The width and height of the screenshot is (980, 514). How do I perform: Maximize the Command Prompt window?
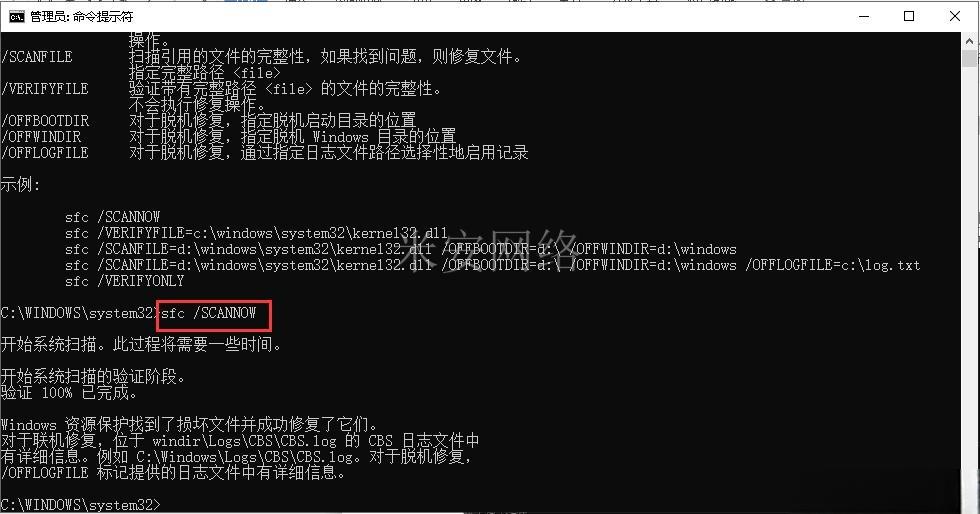coord(909,16)
